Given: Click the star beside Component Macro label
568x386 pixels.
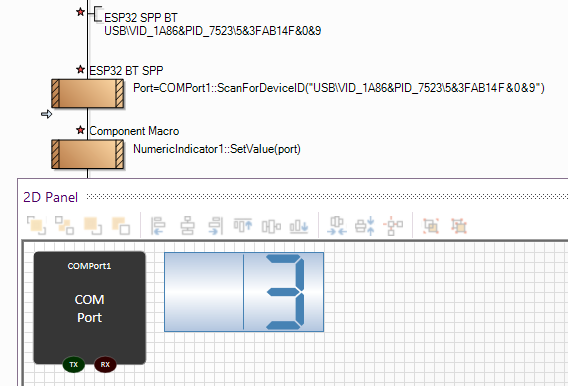Looking at the screenshot, I should (80, 130).
